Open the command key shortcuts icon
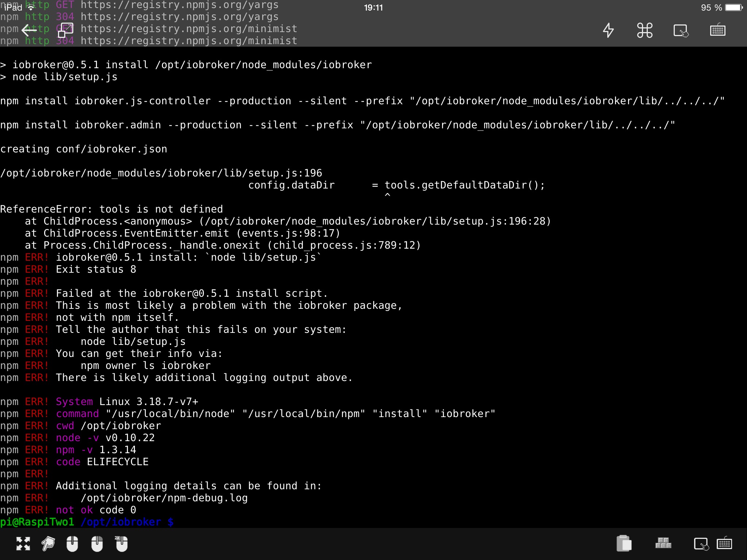The height and width of the screenshot is (560, 747). tap(645, 30)
